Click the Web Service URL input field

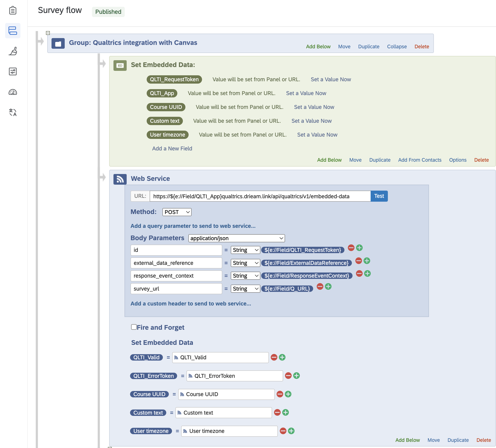260,196
